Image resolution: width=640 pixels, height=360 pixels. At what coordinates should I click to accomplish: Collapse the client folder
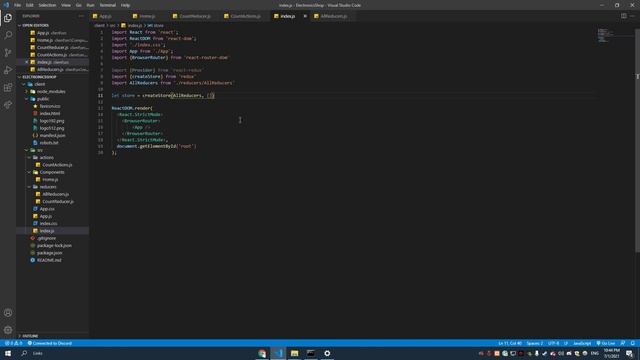click(40, 84)
